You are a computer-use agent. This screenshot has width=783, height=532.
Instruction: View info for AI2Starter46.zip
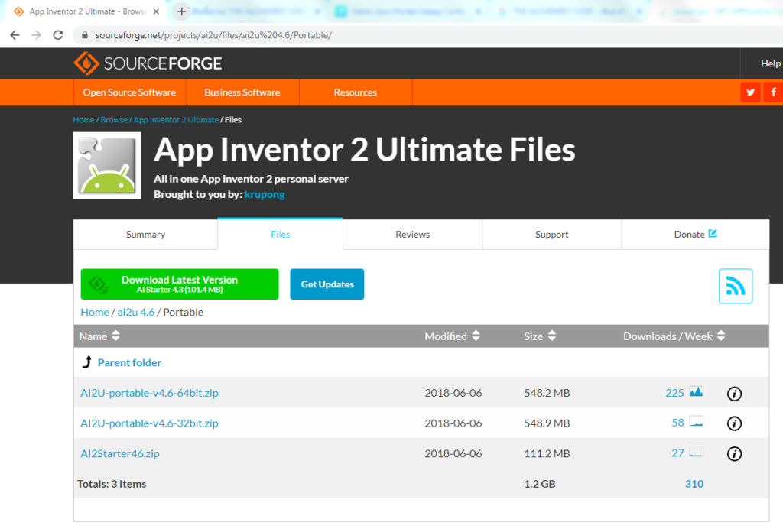pyautogui.click(x=734, y=453)
